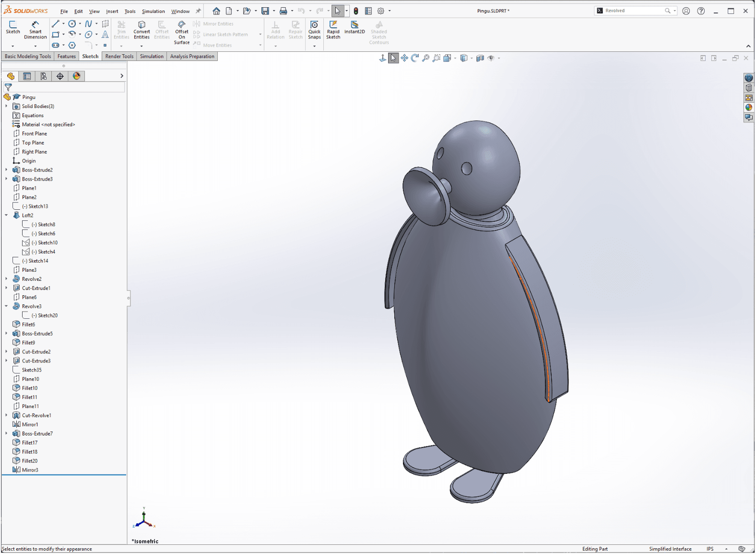The height and width of the screenshot is (554, 756).
Task: Click the IPS unit system in status bar
Action: [710, 549]
